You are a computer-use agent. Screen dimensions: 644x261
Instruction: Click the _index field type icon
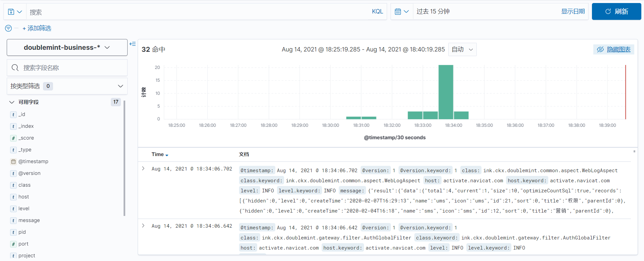pos(13,126)
